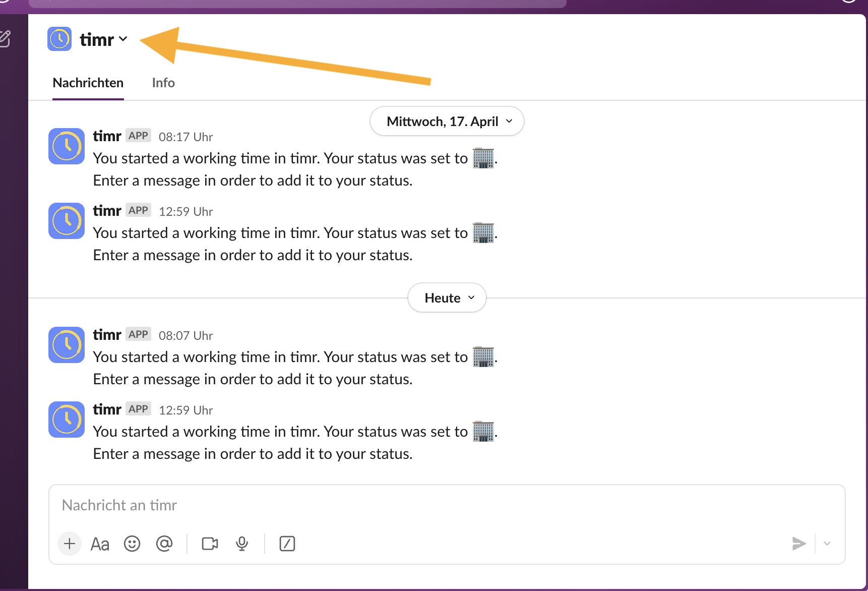868x591 pixels.
Task: Switch to the Info tab
Action: tap(163, 83)
